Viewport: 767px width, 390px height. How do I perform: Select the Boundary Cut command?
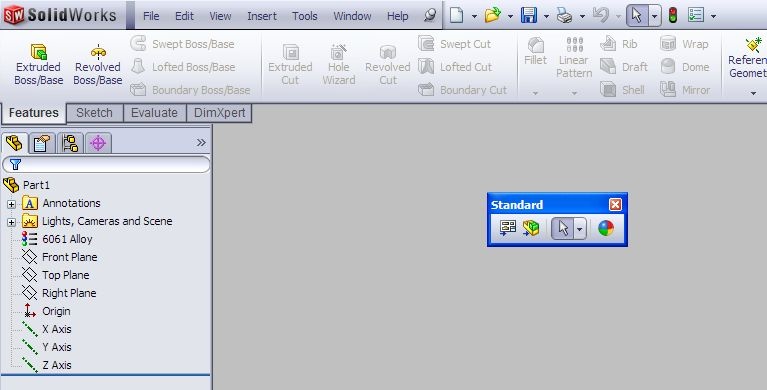tap(462, 90)
